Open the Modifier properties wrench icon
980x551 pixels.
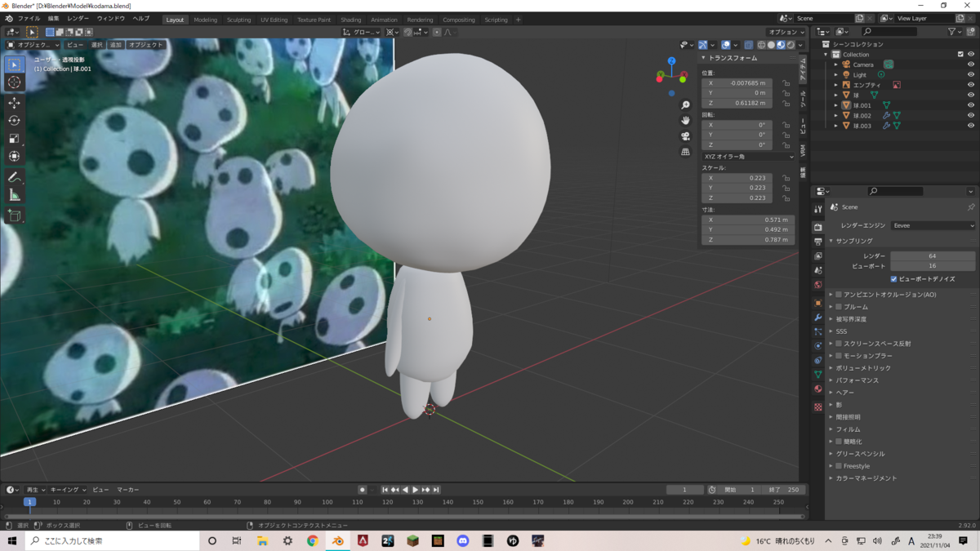pos(817,318)
